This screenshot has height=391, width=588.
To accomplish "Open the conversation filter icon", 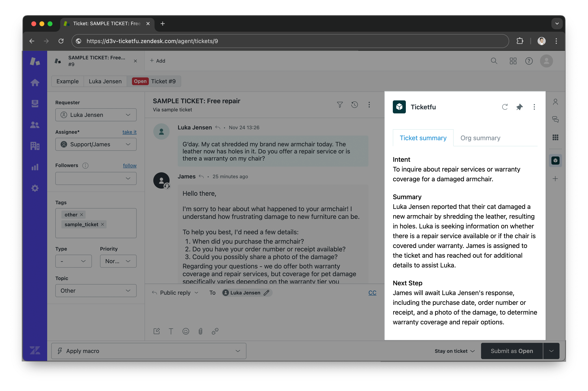I will coord(340,105).
